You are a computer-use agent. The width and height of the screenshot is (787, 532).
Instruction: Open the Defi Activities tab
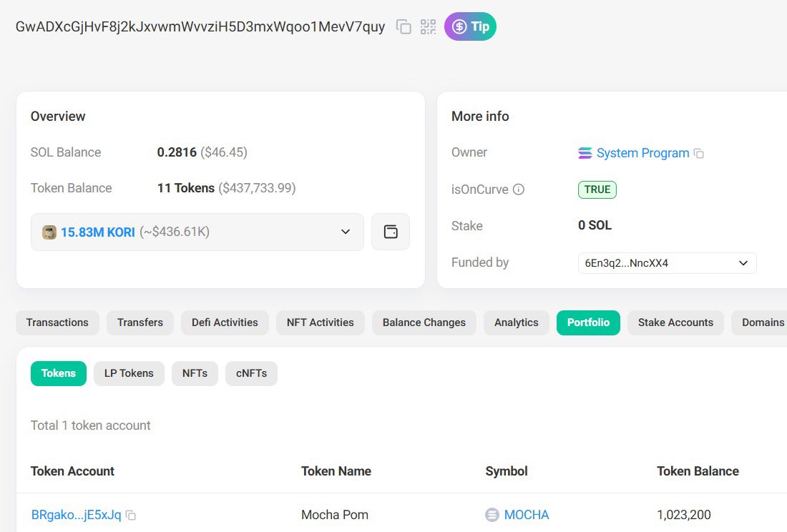[225, 322]
